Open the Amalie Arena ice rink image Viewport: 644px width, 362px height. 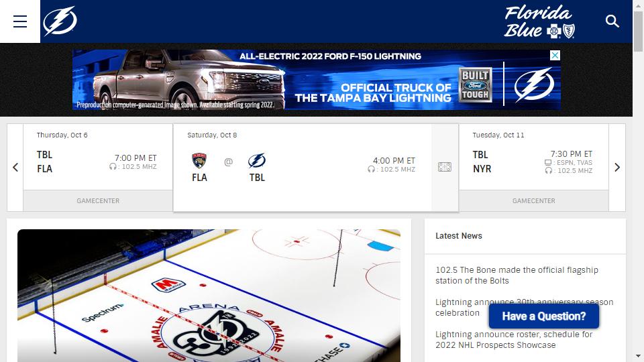tap(209, 295)
